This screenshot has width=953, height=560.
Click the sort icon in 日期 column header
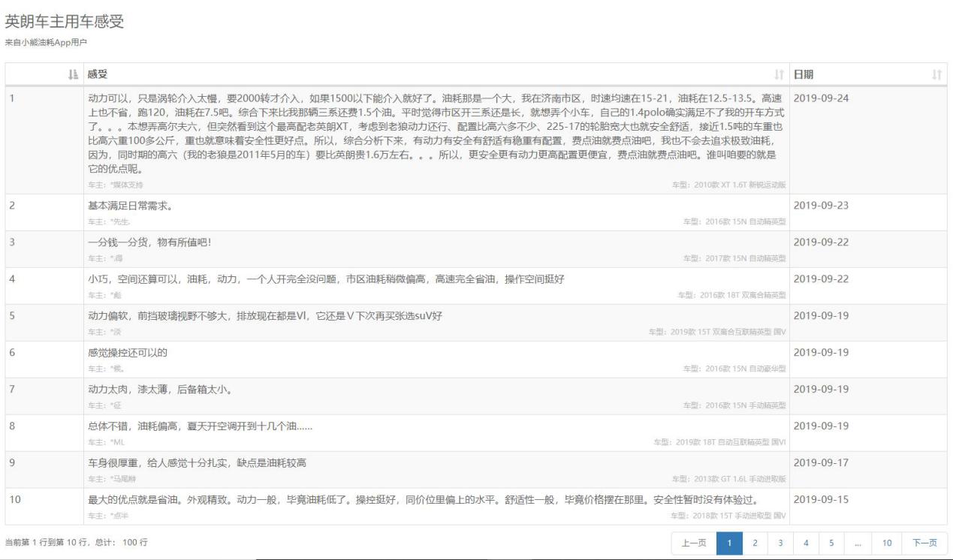coord(936,74)
